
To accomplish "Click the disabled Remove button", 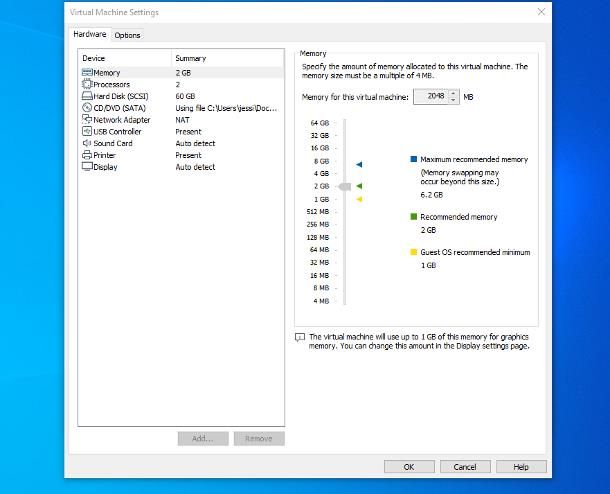I will coord(259,438).
